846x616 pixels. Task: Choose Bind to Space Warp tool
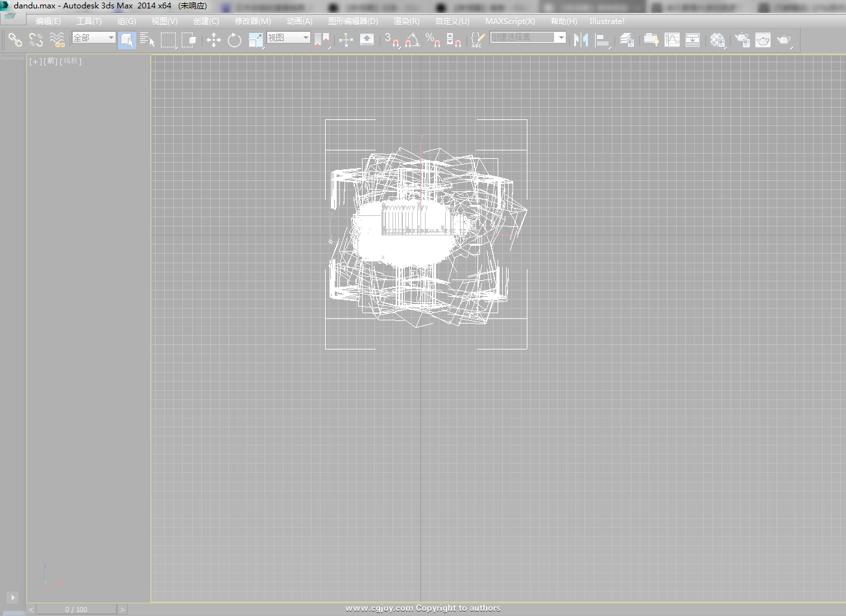pyautogui.click(x=57, y=40)
